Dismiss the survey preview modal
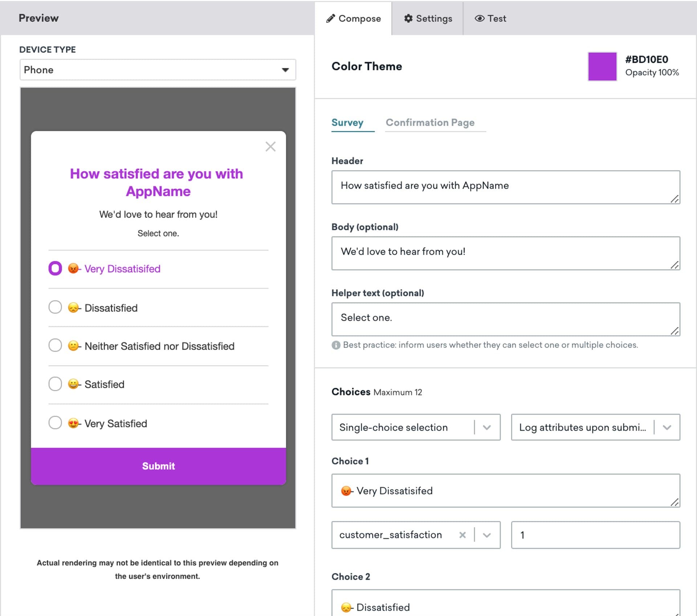Image resolution: width=697 pixels, height=616 pixels. (x=270, y=147)
